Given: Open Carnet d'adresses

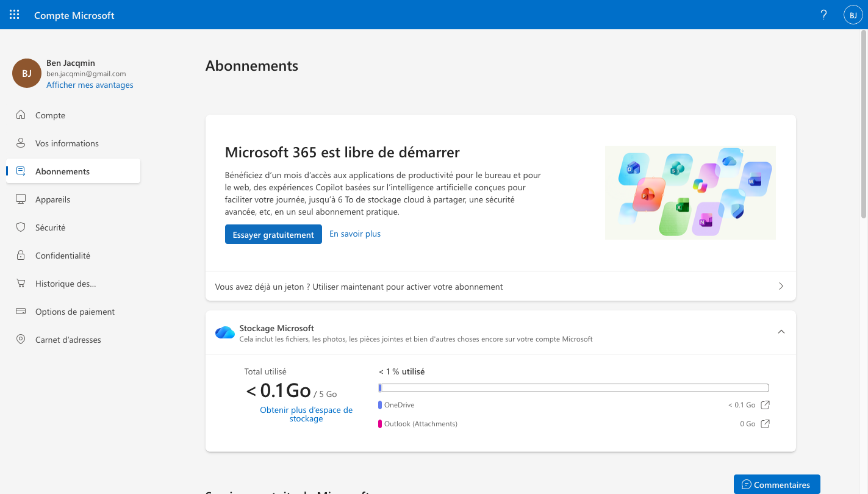Looking at the screenshot, I should [73, 340].
